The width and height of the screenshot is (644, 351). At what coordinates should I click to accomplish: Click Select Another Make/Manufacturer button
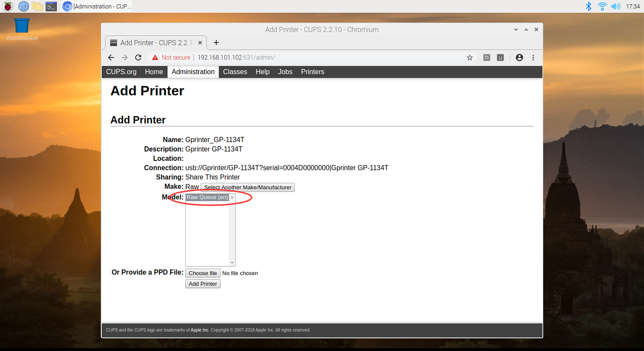pos(248,187)
